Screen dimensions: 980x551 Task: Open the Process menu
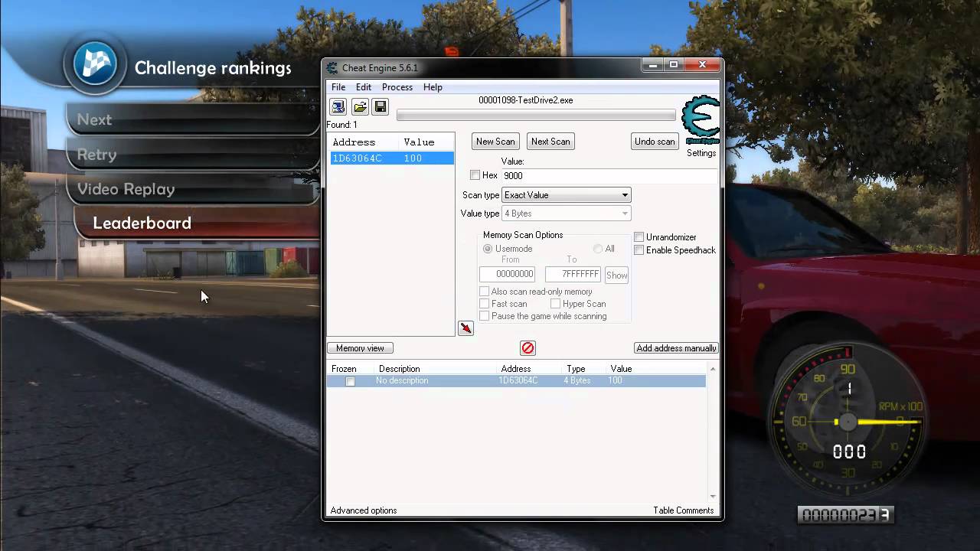tap(397, 87)
